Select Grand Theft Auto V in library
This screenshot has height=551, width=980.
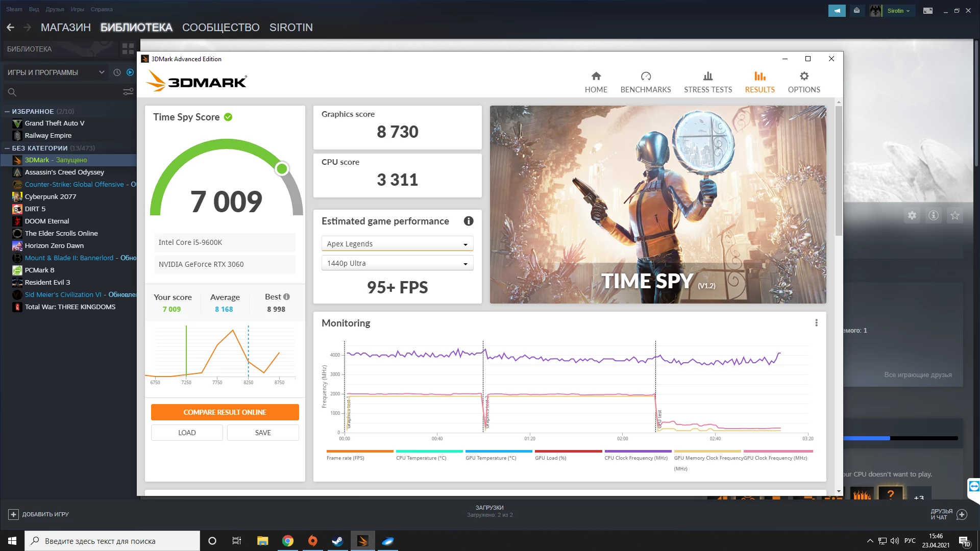[x=55, y=123]
